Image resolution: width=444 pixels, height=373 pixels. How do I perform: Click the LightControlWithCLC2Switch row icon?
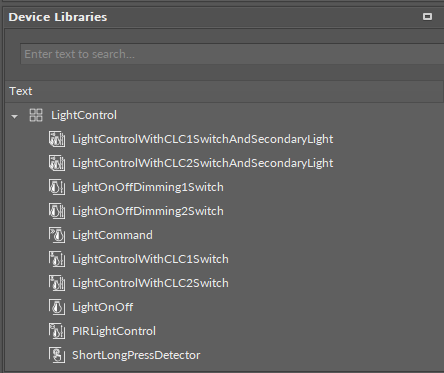57,283
